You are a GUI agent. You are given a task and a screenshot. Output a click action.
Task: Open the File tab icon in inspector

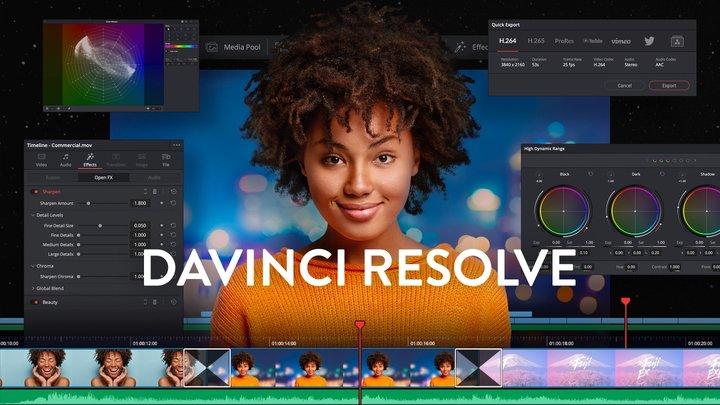165,159
